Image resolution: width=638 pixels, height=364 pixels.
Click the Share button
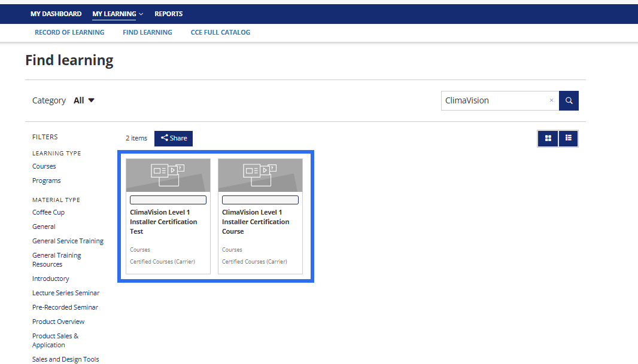tap(174, 139)
